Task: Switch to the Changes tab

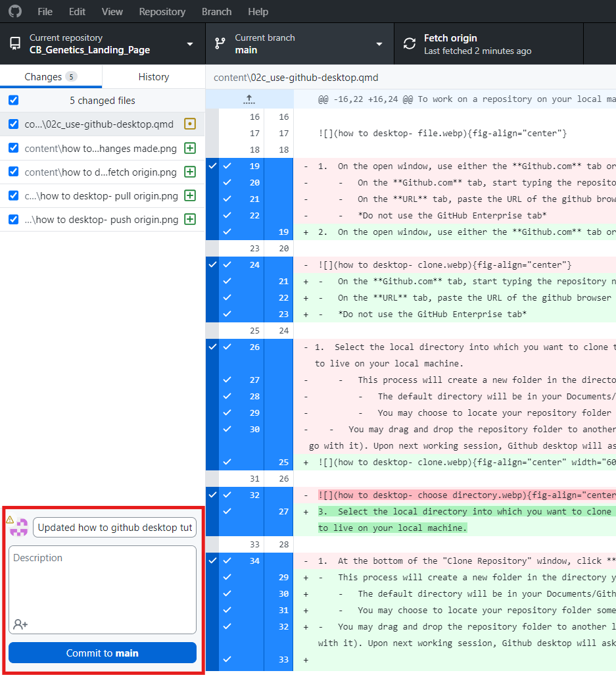Action: [51, 76]
